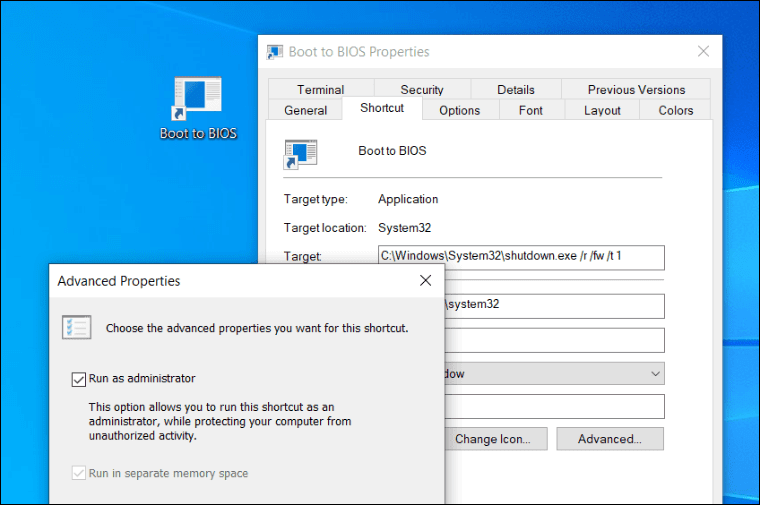
Task: Switch to the Options tab
Action: pos(459,110)
